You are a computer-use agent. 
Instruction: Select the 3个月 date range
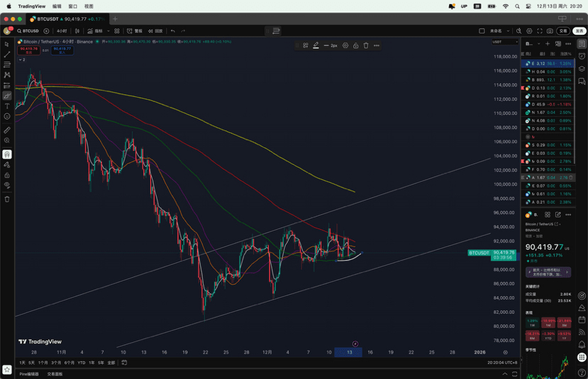(56, 363)
